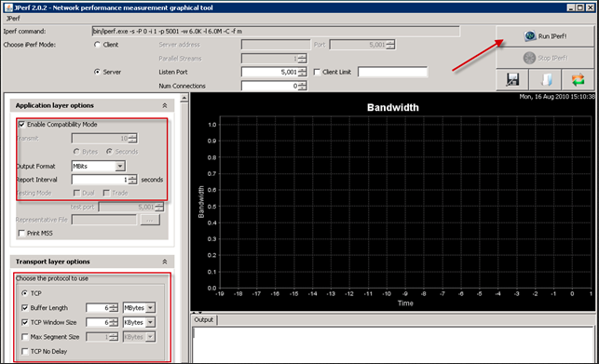
Task: Click the Report Interval value field
Action: click(x=100, y=180)
